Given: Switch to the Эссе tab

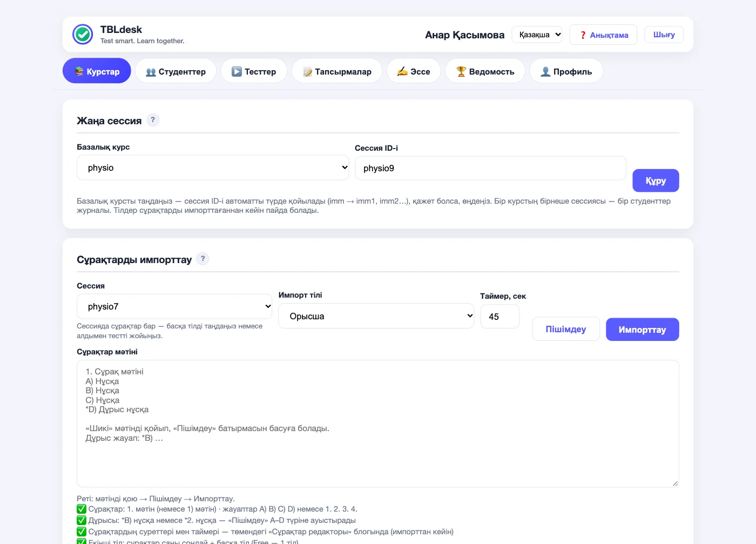Looking at the screenshot, I should [414, 71].
